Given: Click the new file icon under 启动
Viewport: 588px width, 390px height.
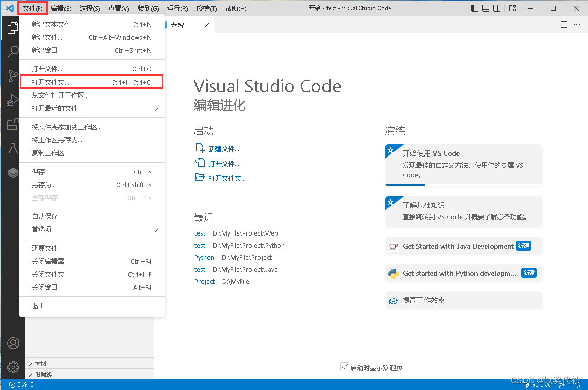Looking at the screenshot, I should (200, 148).
